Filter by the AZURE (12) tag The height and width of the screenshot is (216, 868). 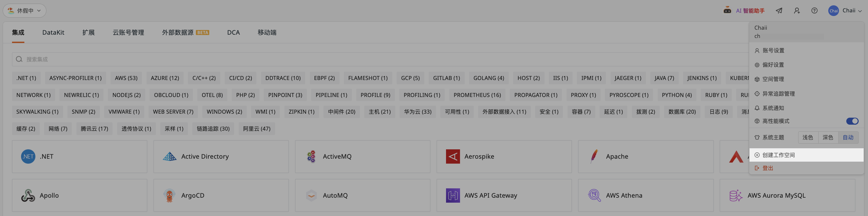165,78
